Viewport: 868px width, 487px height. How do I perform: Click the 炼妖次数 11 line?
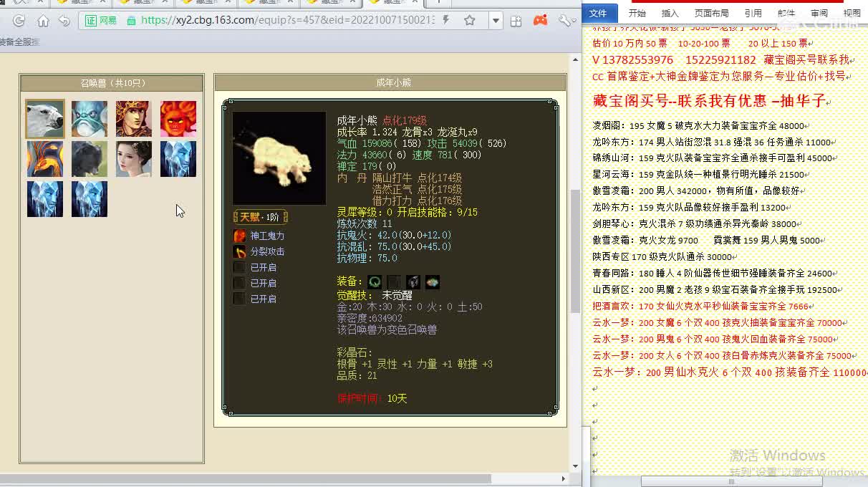(365, 223)
